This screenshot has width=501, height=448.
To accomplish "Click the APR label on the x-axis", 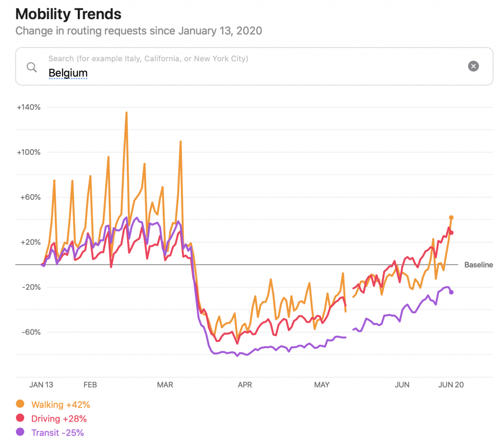I will 245,385.
